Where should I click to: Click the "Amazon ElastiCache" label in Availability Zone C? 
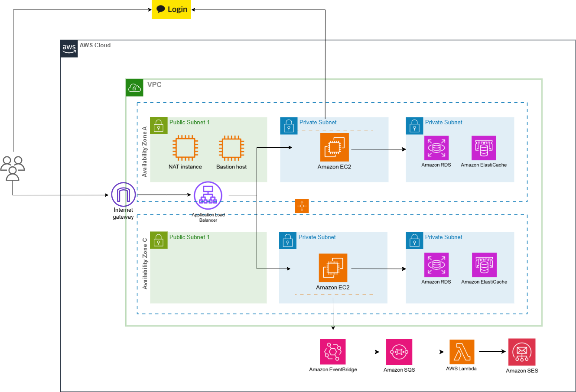pyautogui.click(x=484, y=282)
